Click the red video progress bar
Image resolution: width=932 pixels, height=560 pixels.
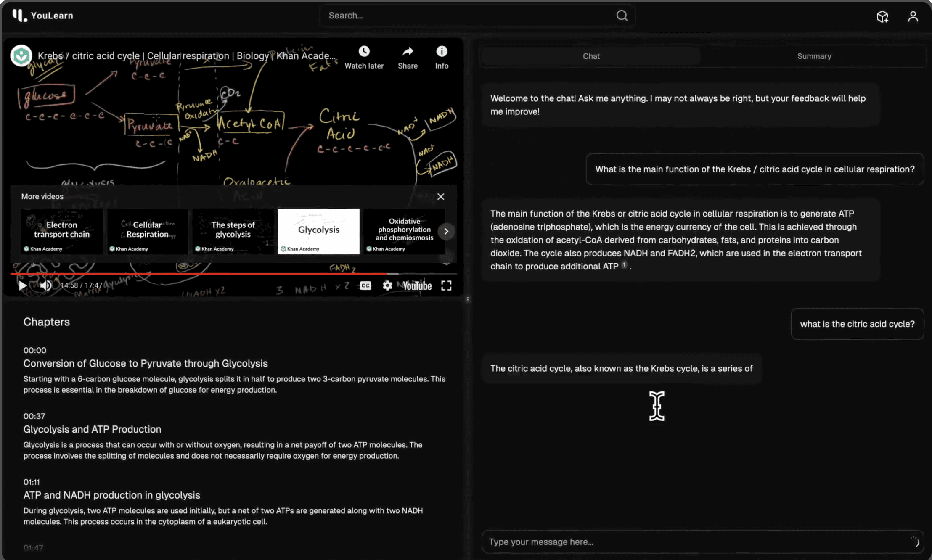pos(198,274)
